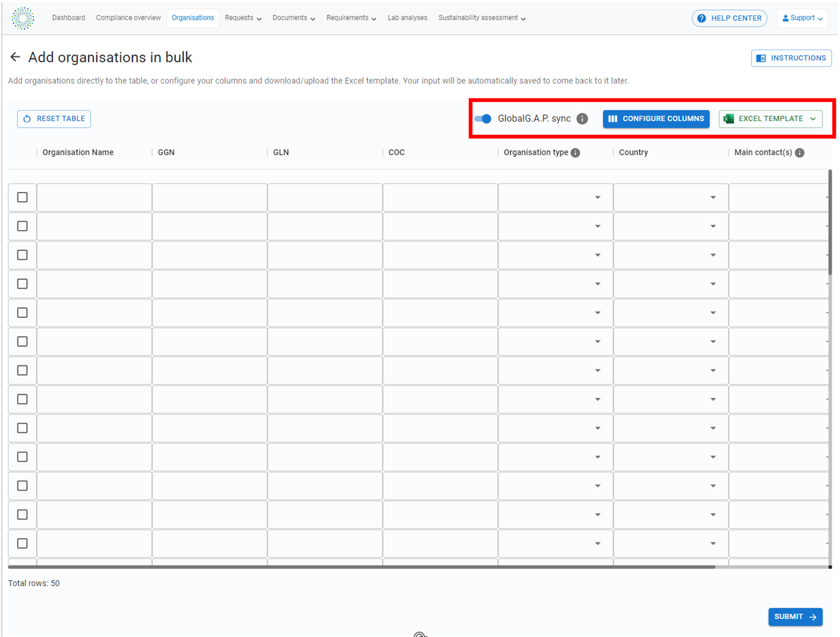Click the GLN column header
The image size is (840, 637).
click(x=281, y=152)
